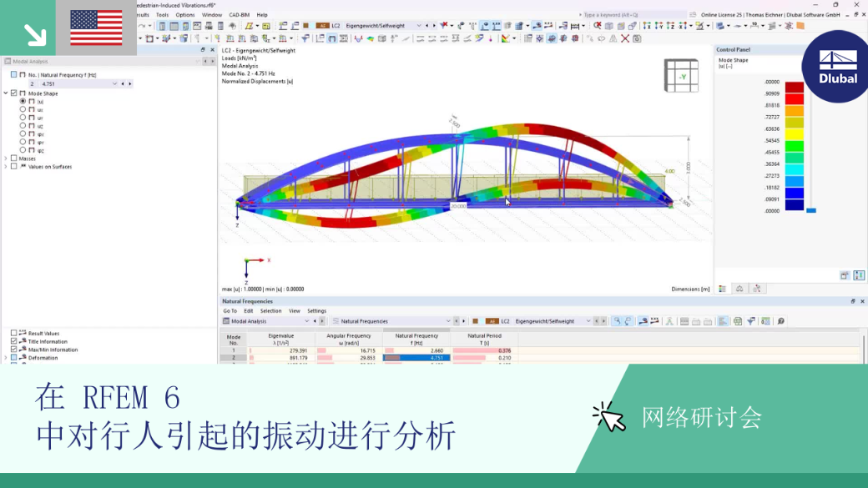Click the find-with-red-X magnifier icon
The image size is (868, 488).
point(598,26)
